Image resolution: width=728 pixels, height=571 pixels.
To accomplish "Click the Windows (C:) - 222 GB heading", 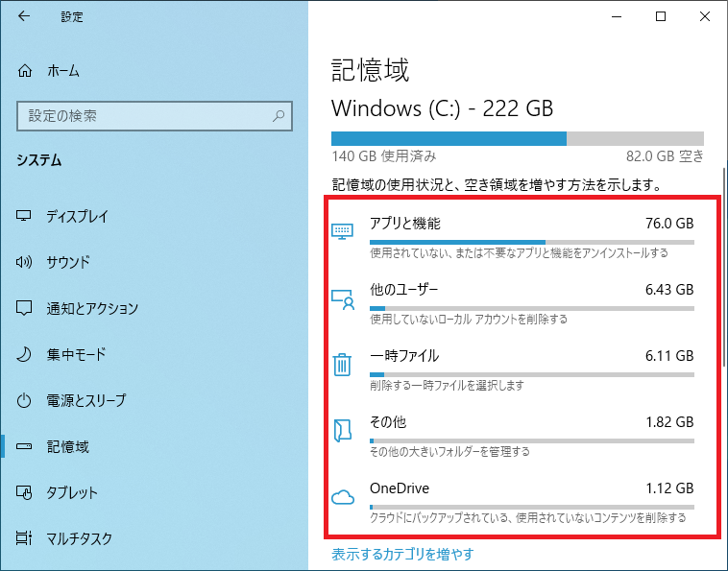I will coord(442,108).
